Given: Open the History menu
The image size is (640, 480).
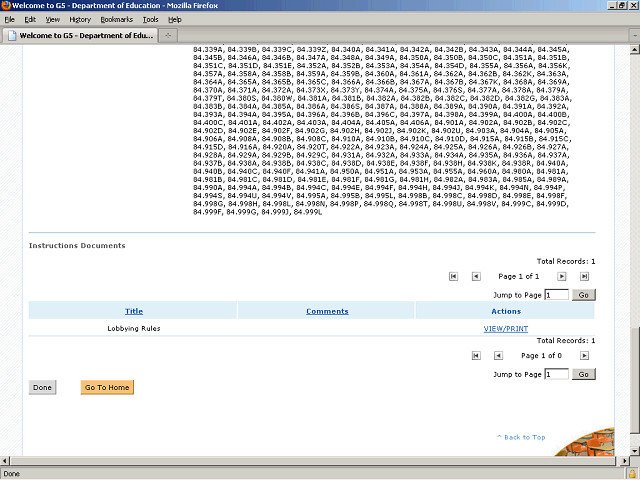Looking at the screenshot, I should tap(80, 19).
